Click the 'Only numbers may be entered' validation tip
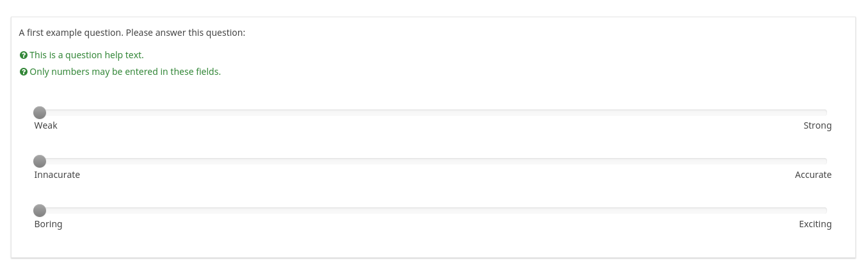Screen dimensions: 868x272 tap(125, 72)
